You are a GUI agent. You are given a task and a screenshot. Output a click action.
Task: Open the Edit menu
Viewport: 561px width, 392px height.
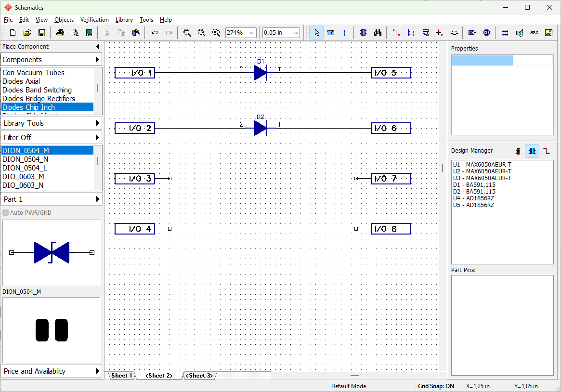click(24, 20)
